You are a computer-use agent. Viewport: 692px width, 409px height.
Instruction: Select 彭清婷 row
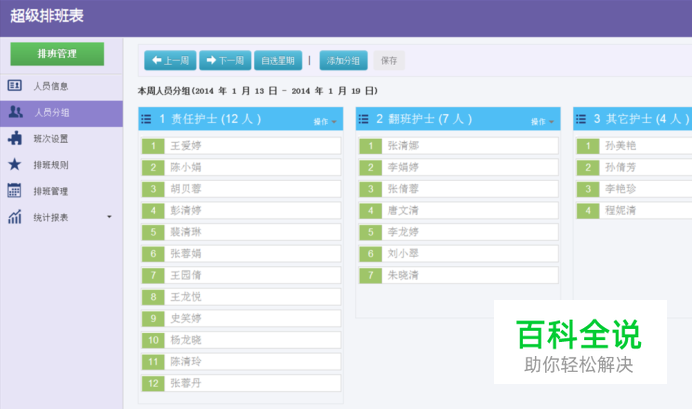click(241, 210)
